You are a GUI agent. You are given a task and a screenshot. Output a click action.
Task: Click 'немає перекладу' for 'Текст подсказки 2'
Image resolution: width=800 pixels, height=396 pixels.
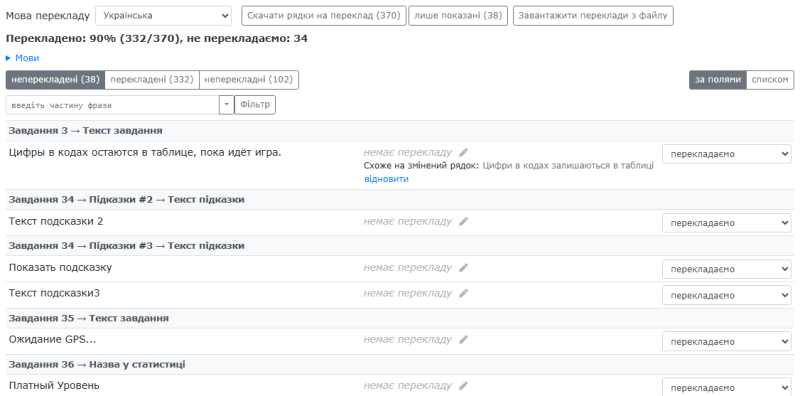[x=408, y=221]
